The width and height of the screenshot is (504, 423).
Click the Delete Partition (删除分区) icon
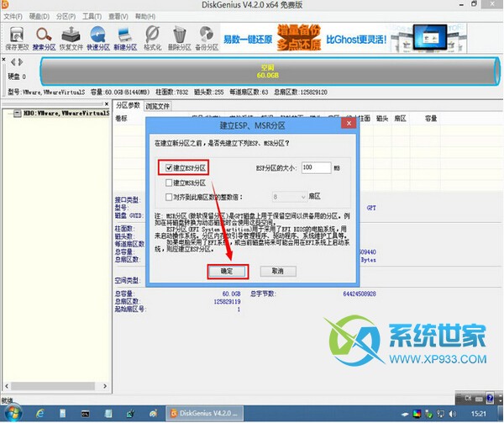click(x=180, y=39)
